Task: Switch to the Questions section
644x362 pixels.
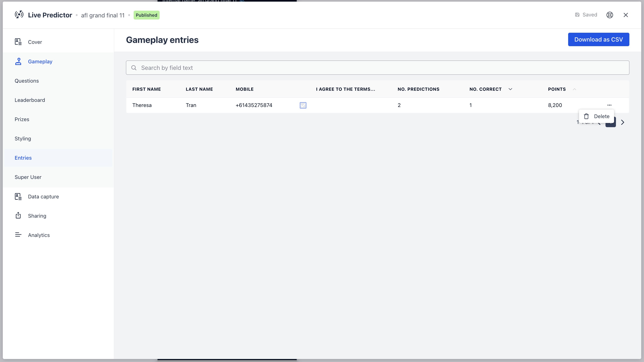Action: (x=26, y=81)
